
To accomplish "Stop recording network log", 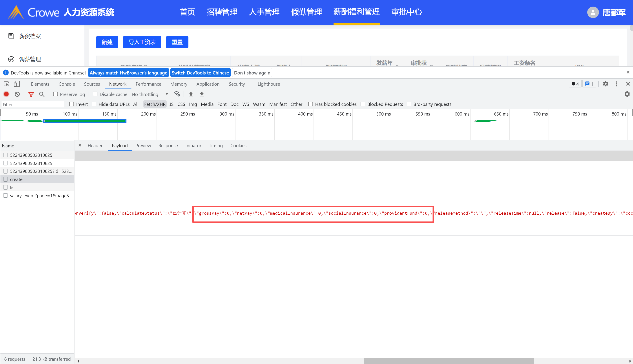I will [x=6, y=94].
